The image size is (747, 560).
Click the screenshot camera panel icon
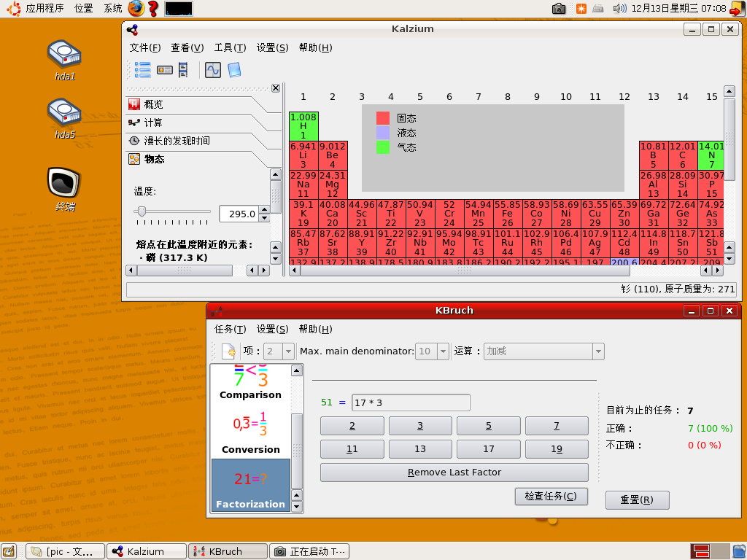point(559,9)
